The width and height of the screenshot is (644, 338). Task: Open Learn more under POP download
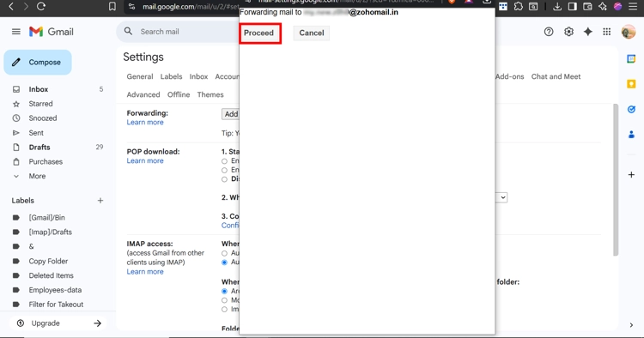(145, 160)
